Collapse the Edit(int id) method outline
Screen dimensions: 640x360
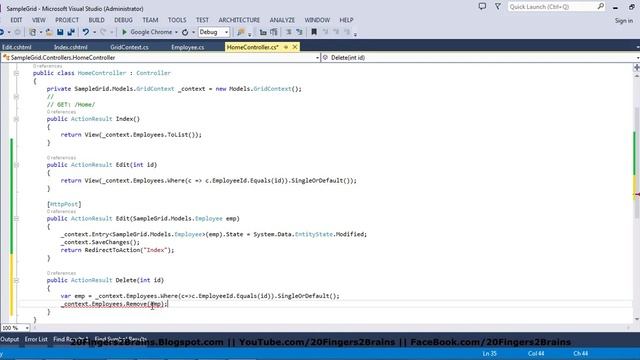click(x=16, y=165)
